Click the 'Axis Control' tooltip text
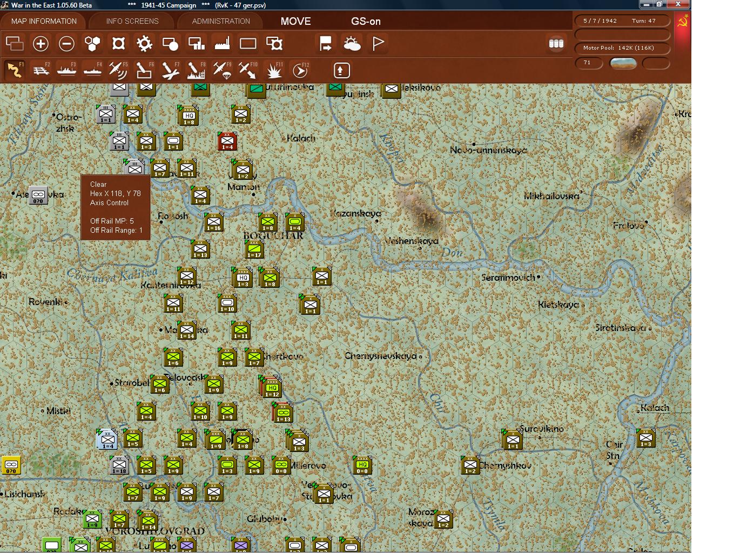This screenshot has width=747, height=560. 109,203
